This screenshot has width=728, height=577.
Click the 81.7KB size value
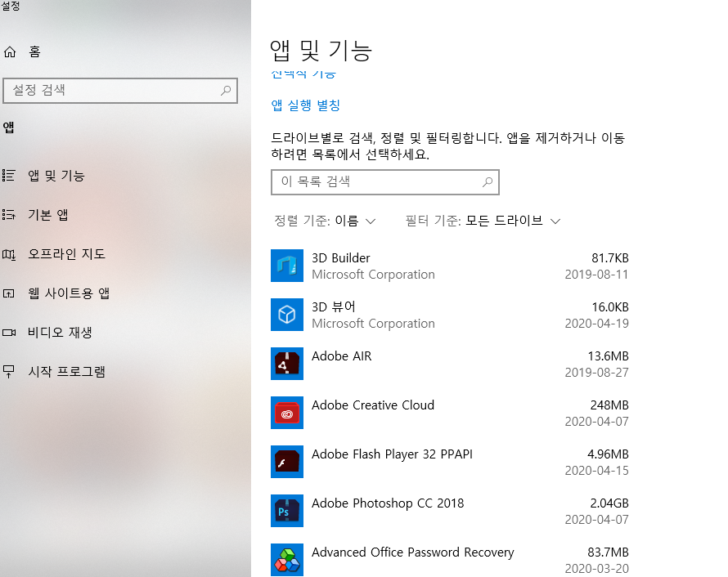click(x=609, y=258)
